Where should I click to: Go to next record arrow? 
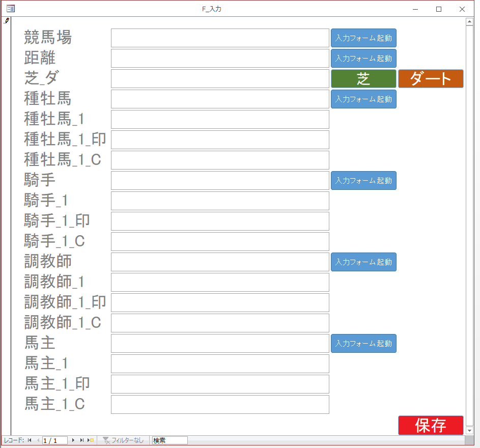tap(73, 440)
